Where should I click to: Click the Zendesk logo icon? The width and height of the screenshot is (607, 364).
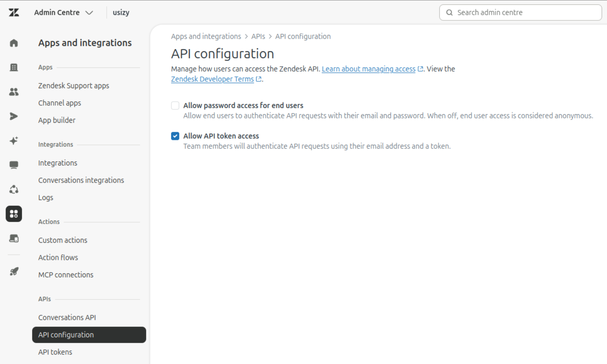(x=14, y=13)
